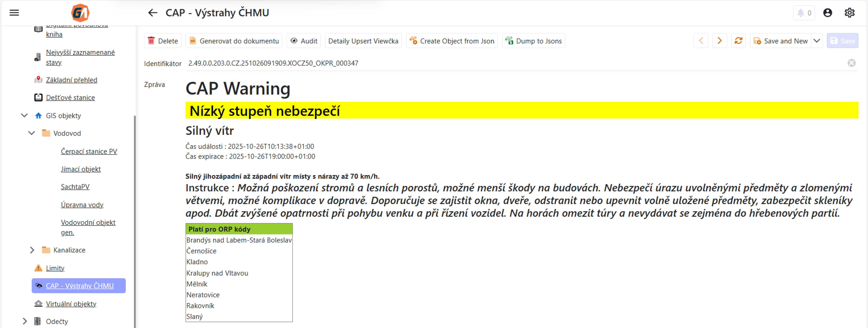Open the settings gear icon
The height and width of the screenshot is (328, 868).
[x=849, y=13]
